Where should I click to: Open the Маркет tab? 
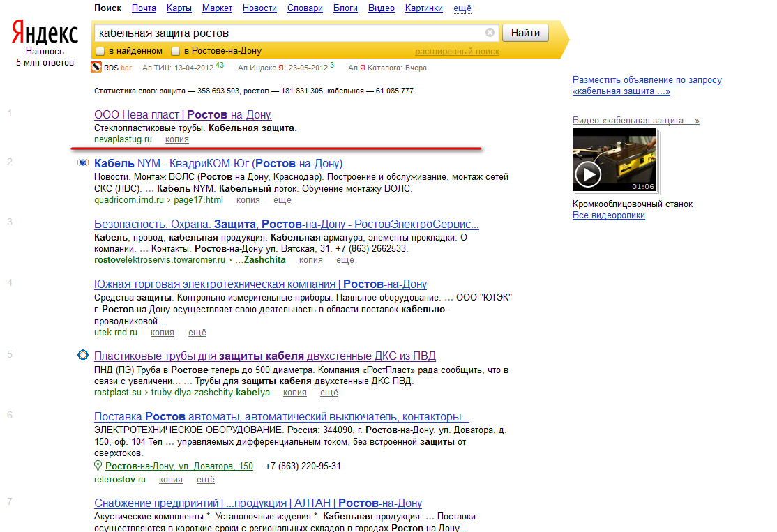pos(217,8)
